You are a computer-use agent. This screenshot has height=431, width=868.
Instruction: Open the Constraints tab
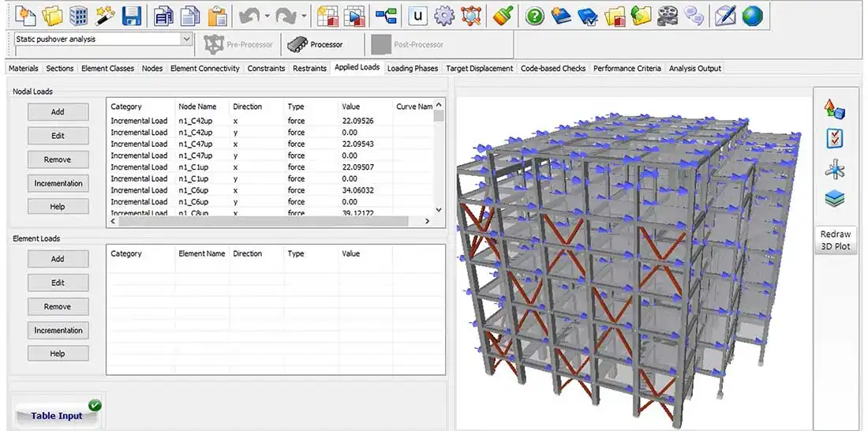(266, 68)
